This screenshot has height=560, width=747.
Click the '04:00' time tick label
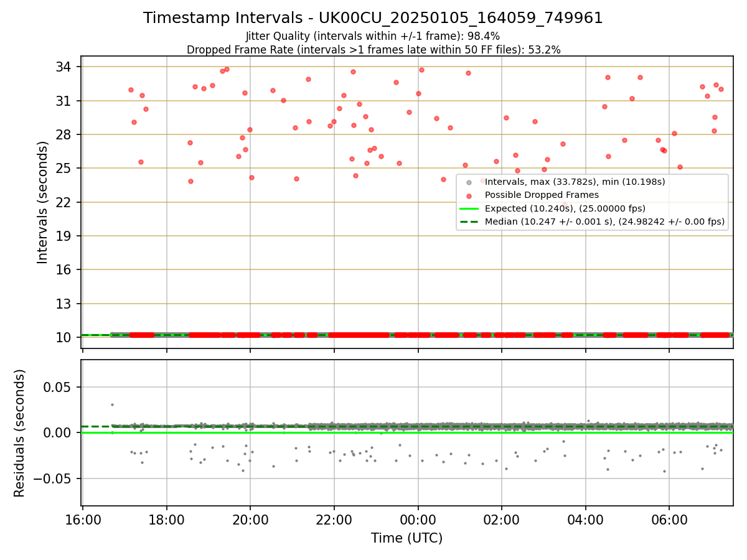[585, 520]
